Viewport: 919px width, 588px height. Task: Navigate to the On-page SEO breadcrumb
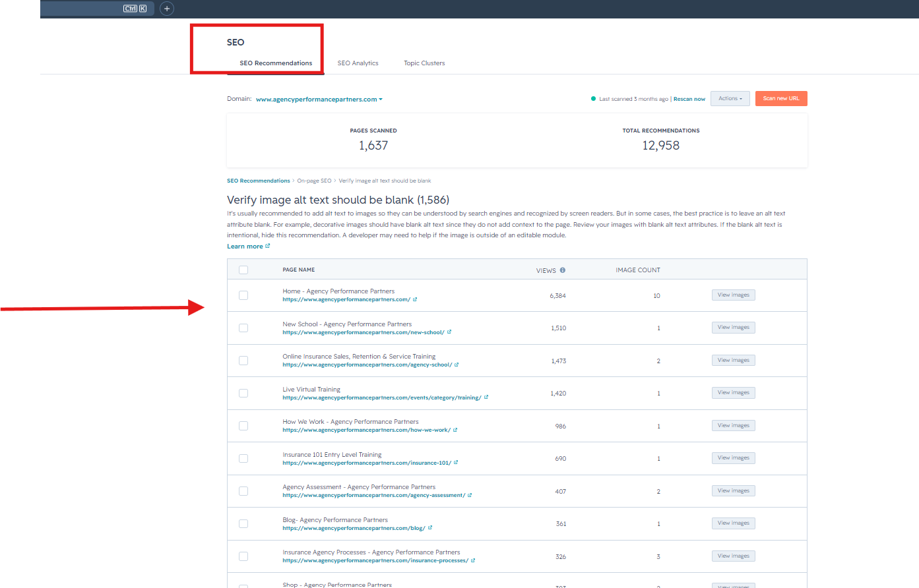coord(314,181)
